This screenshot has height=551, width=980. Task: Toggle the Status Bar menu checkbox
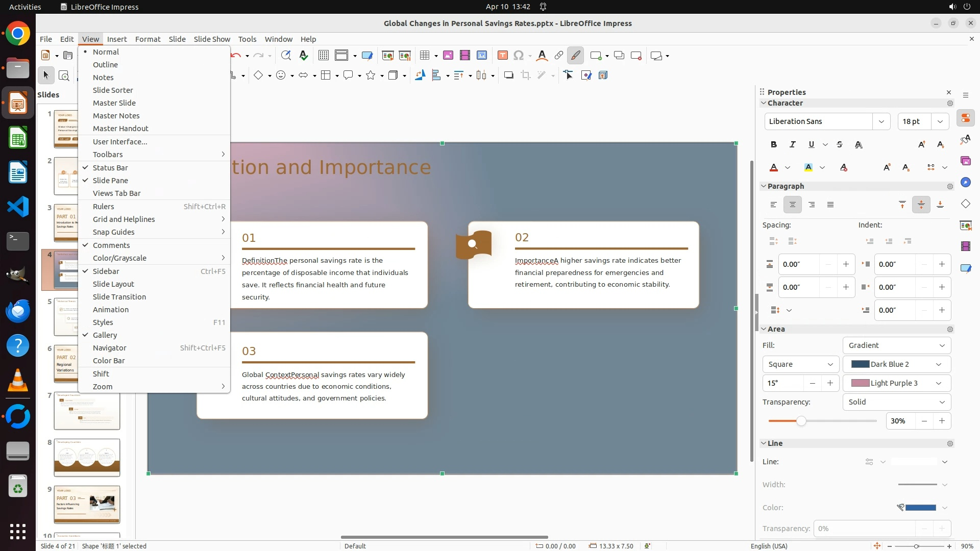pyautogui.click(x=110, y=168)
